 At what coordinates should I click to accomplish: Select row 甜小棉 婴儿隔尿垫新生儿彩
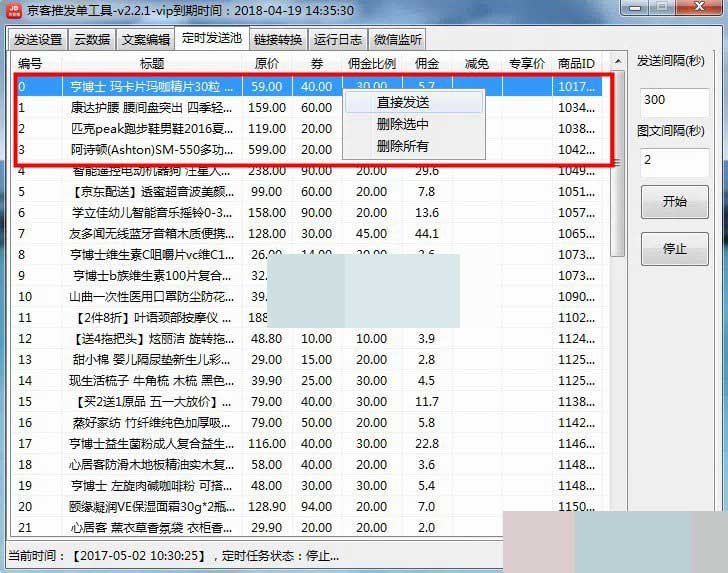(x=309, y=359)
